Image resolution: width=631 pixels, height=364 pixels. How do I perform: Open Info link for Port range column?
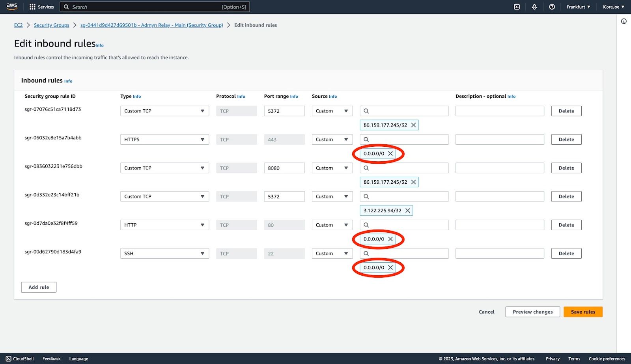point(294,96)
